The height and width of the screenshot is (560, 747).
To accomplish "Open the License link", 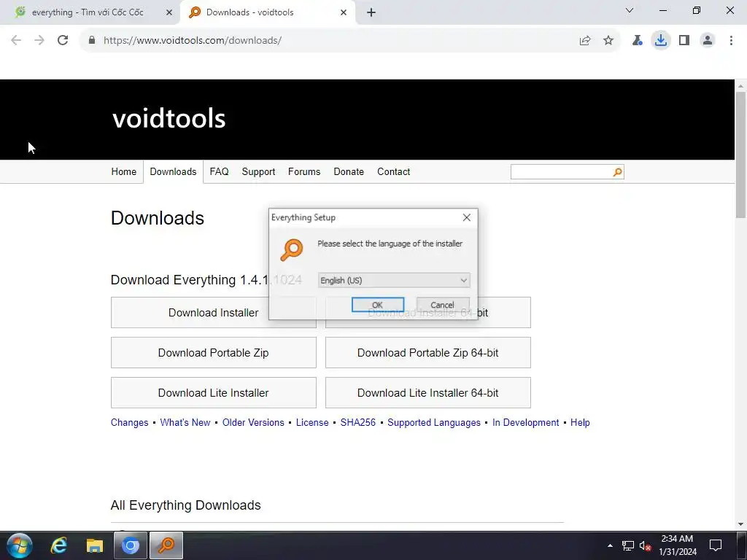I will (312, 422).
